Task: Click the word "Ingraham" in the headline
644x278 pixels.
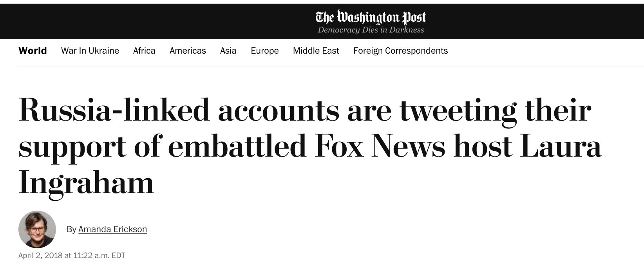Action: (x=86, y=183)
